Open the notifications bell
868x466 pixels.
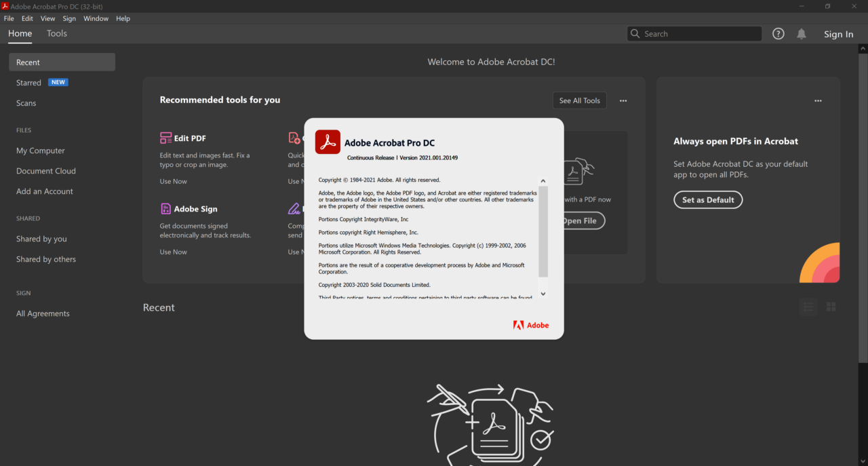pyautogui.click(x=802, y=34)
